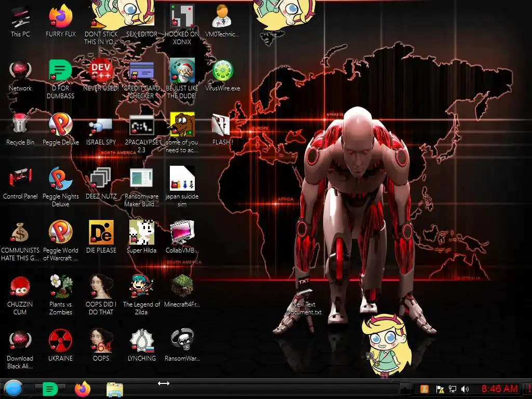Open green chat app in taskbar
The image size is (532, 399).
tap(50, 389)
